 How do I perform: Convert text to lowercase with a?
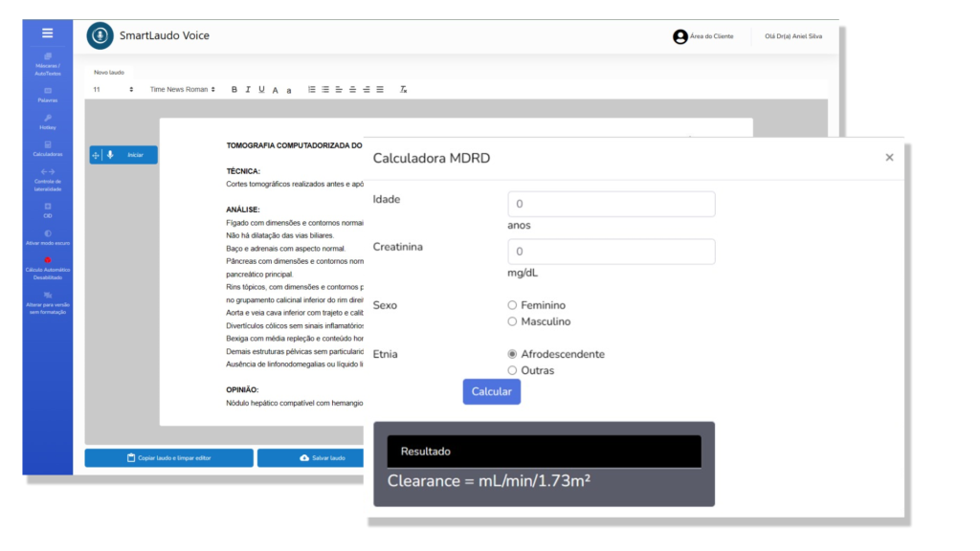pos(289,91)
